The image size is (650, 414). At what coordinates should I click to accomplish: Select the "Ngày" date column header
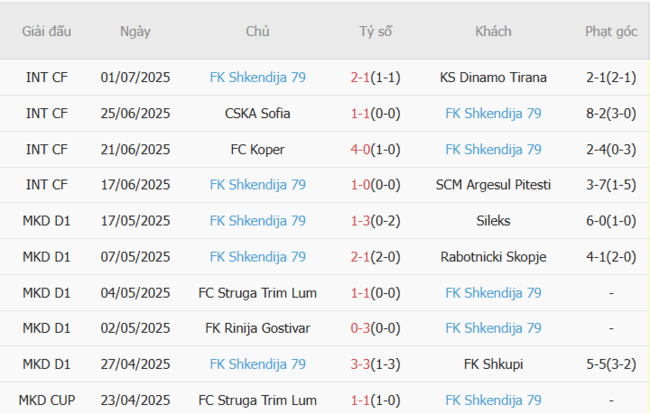pos(135,32)
